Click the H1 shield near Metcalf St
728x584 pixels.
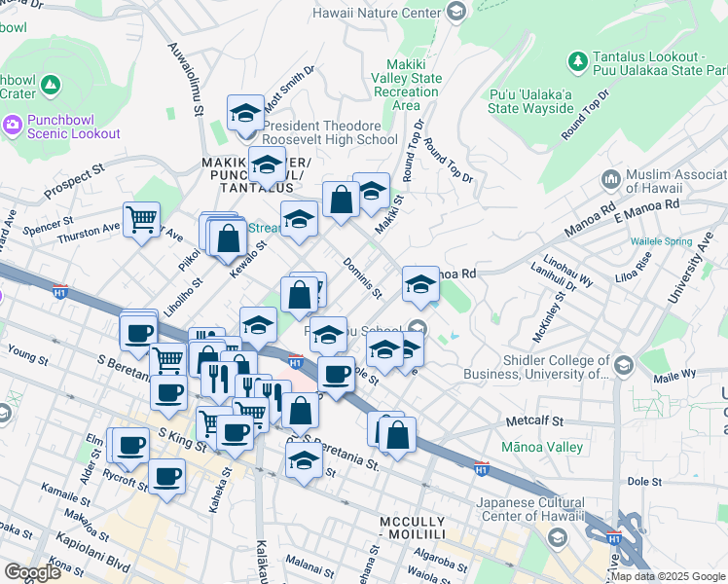pos(482,468)
